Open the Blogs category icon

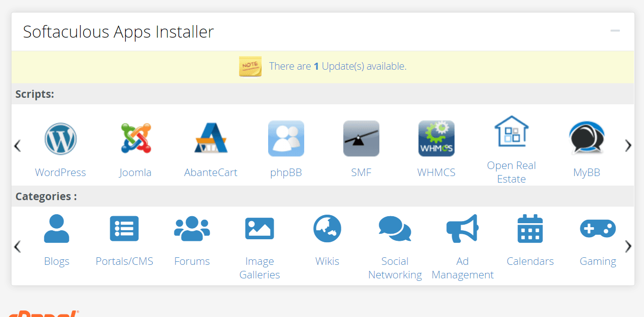click(x=57, y=229)
